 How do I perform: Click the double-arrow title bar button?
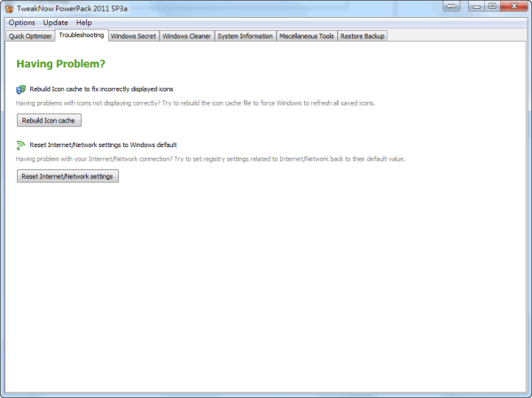pos(451,6)
